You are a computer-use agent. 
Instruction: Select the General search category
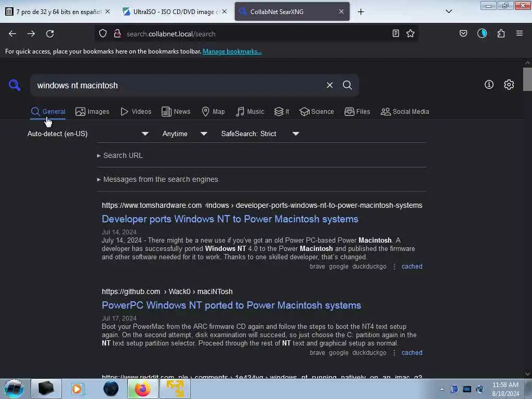[x=48, y=112]
